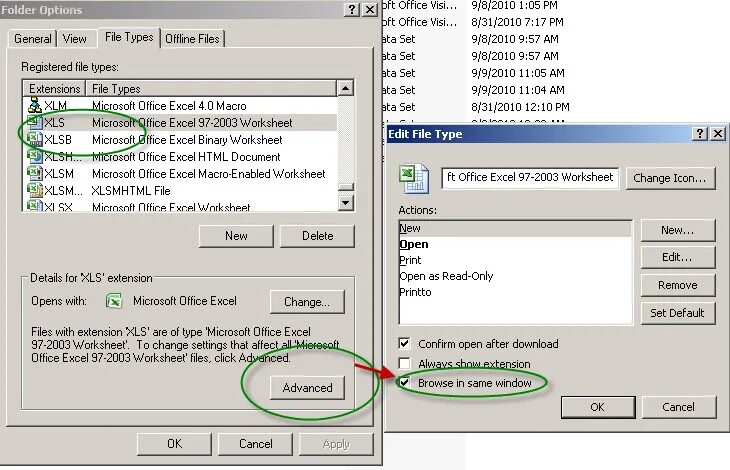The width and height of the screenshot is (730, 470).
Task: Select Microsoft Office Excel Macro-Enabled Worksheet row
Action: pos(180,174)
